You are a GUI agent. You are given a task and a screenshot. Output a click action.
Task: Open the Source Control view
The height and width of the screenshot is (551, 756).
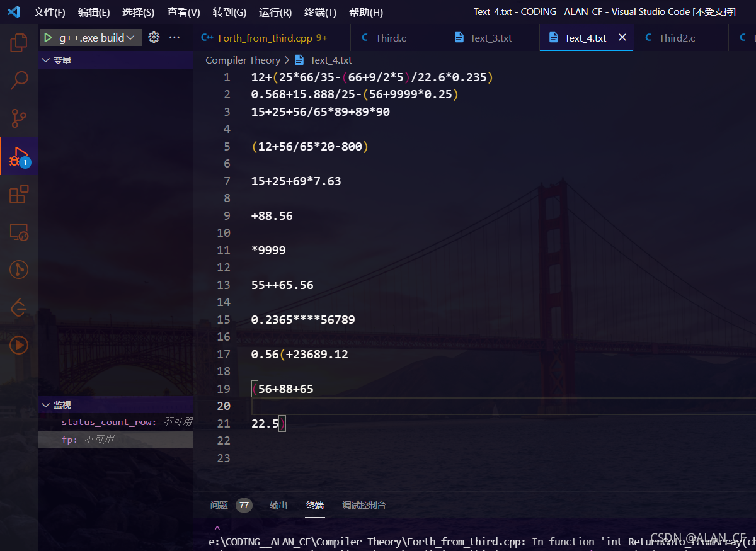[19, 118]
